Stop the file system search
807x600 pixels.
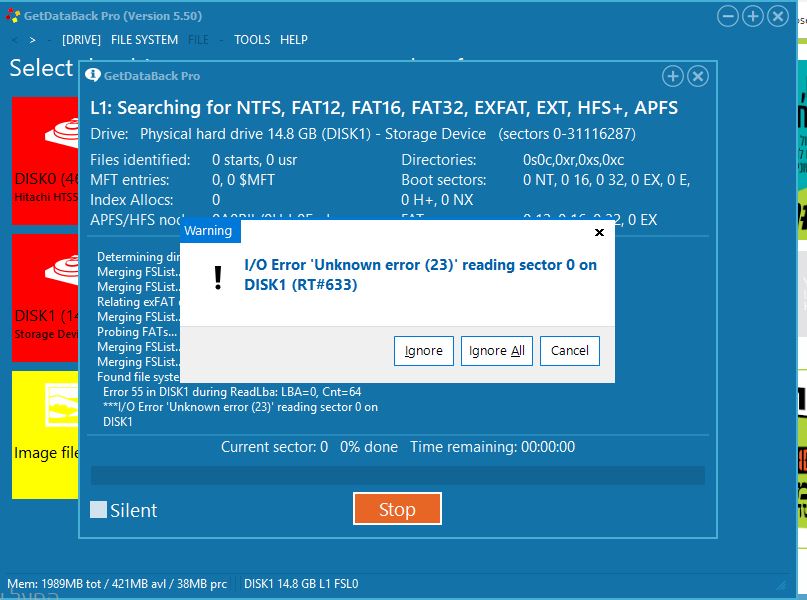397,509
